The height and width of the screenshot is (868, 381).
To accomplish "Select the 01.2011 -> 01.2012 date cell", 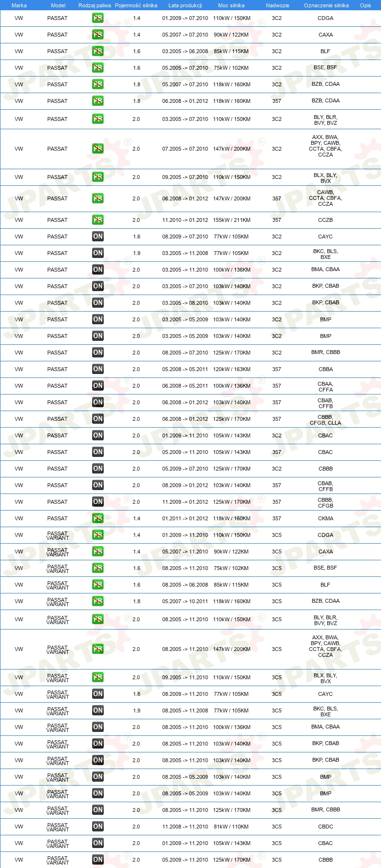I will point(185,518).
